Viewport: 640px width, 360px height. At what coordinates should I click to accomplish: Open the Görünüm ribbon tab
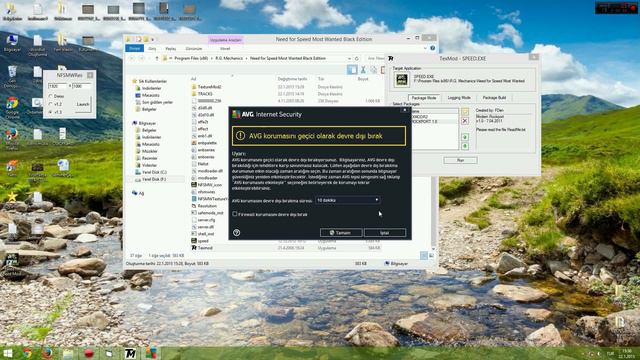coord(194,49)
